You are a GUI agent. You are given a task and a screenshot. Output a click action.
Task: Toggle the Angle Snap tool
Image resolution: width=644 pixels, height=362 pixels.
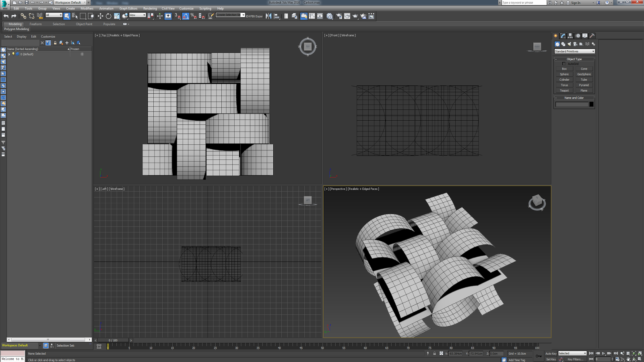pyautogui.click(x=186, y=16)
